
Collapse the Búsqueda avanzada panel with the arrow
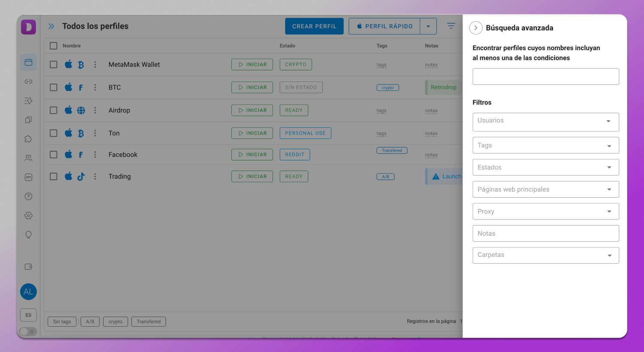click(x=476, y=28)
